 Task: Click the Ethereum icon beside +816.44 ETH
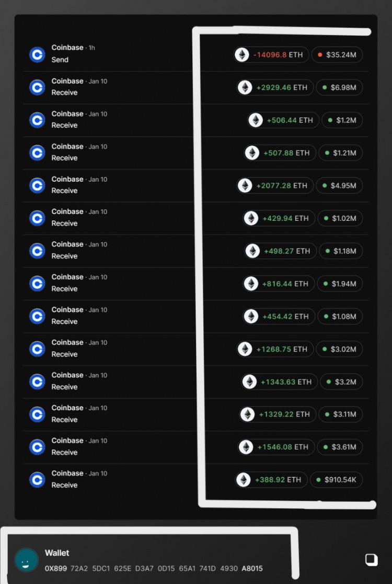251,284
